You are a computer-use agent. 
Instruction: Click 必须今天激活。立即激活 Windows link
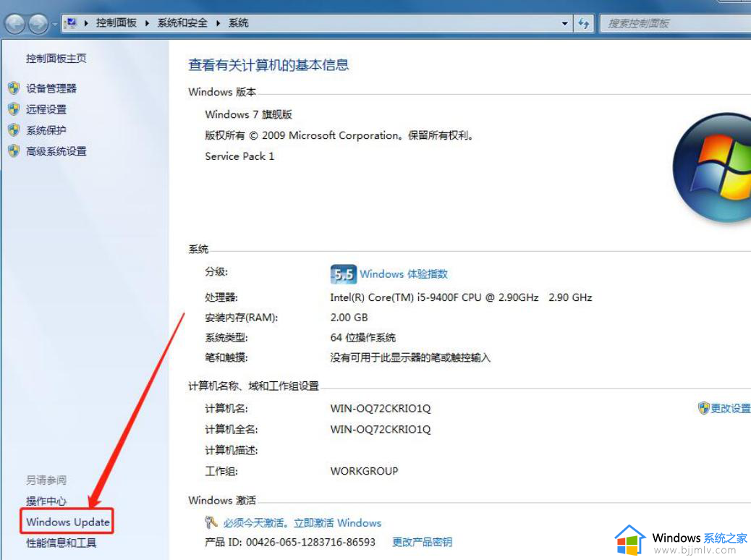(302, 522)
